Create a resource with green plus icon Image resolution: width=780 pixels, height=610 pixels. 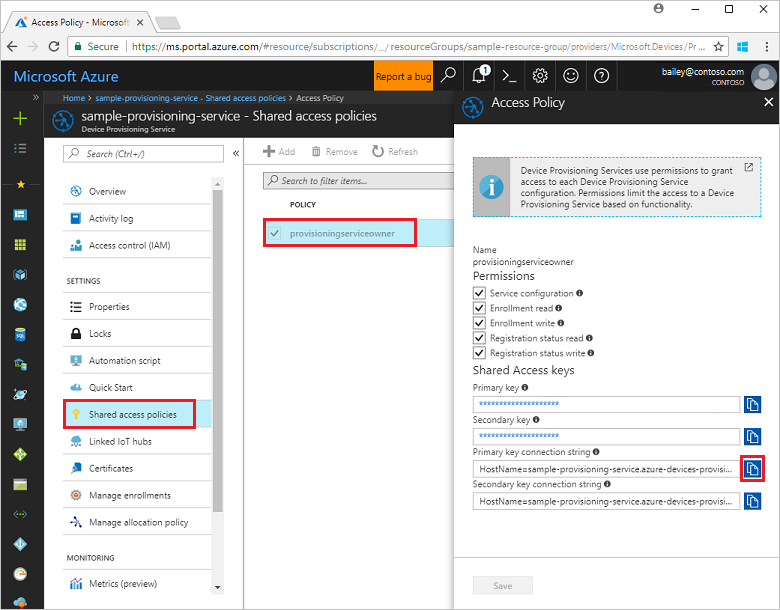click(20, 118)
